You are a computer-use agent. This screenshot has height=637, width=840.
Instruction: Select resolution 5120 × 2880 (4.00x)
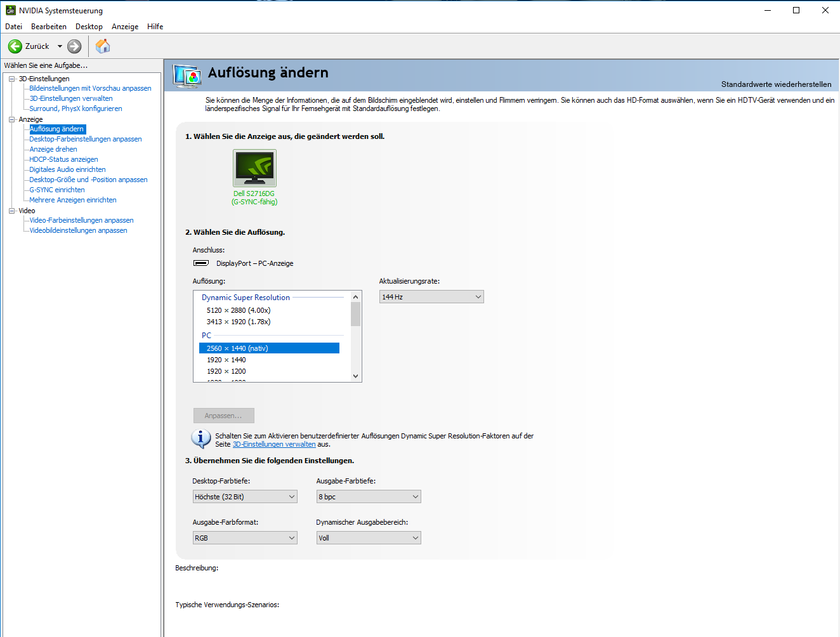[x=269, y=310]
